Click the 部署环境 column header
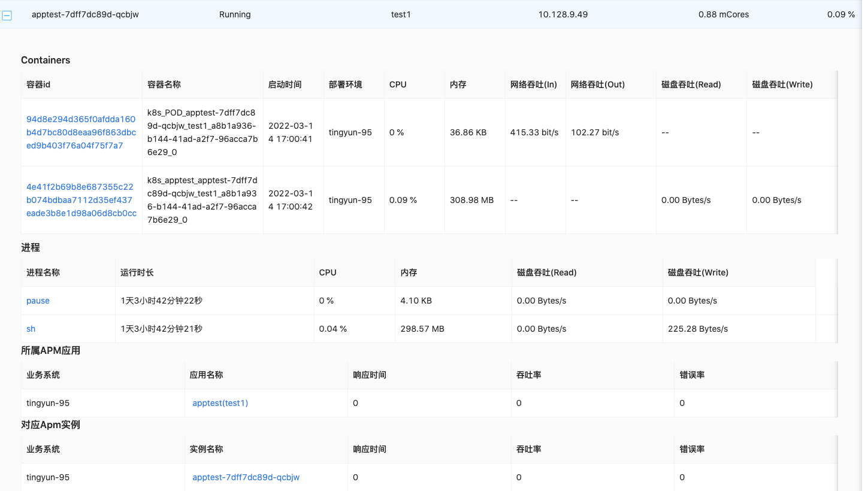This screenshot has height=491, width=868. point(346,84)
